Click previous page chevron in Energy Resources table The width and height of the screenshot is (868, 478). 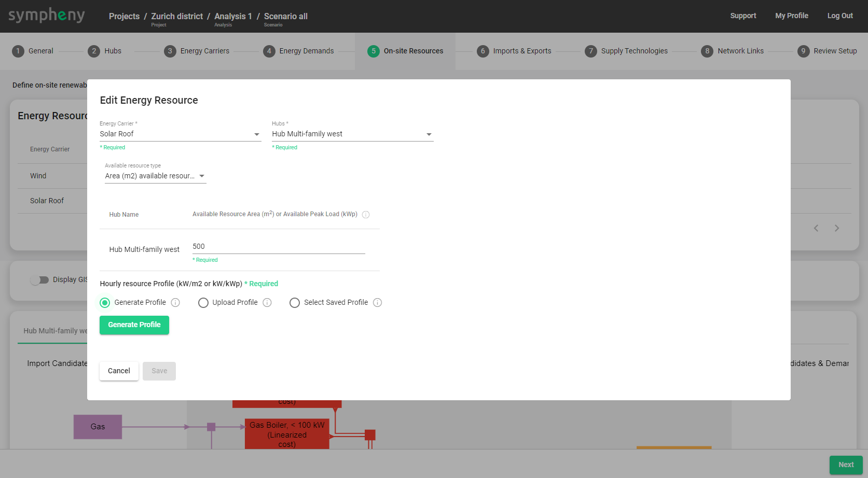pyautogui.click(x=816, y=228)
